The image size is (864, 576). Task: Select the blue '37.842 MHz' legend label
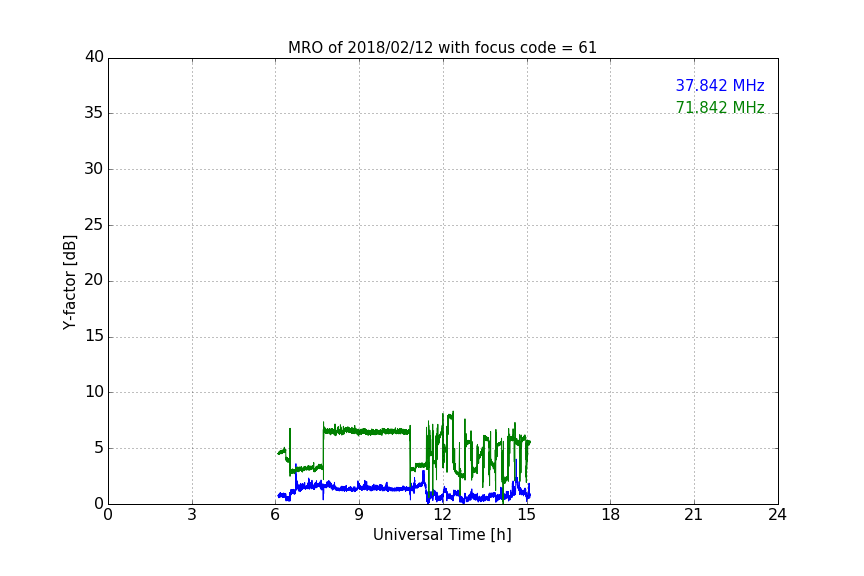click(720, 85)
